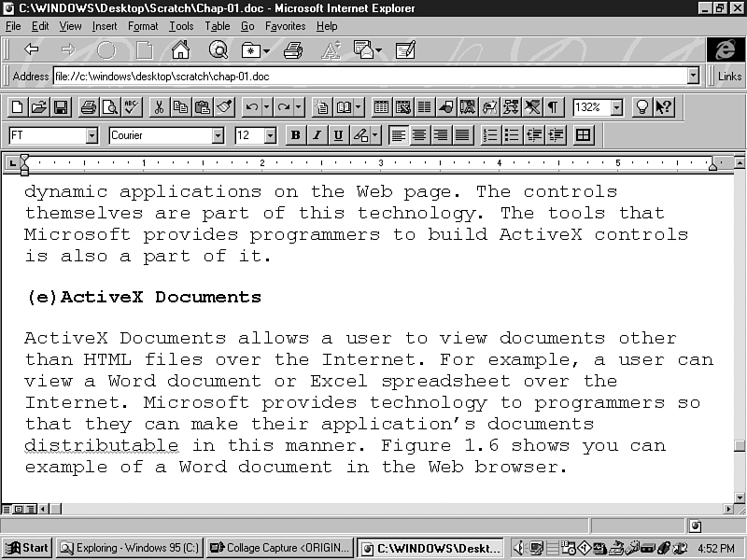Screen dimensions: 747x560
Task: Click the Start button on taskbar
Action: click(x=27, y=548)
